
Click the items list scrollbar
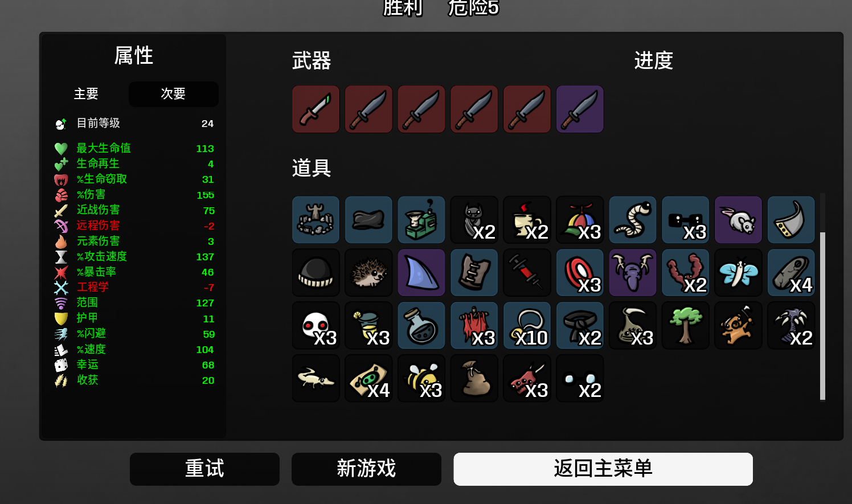pyautogui.click(x=822, y=316)
